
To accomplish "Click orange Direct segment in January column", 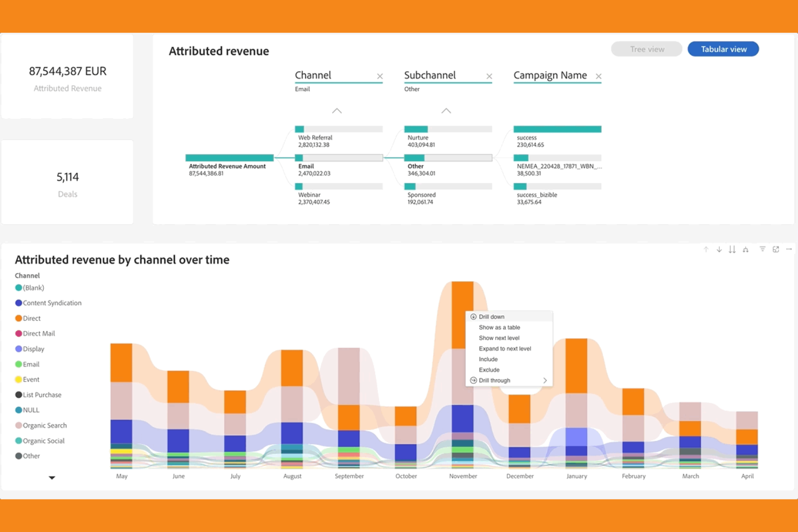I will click(x=576, y=366).
